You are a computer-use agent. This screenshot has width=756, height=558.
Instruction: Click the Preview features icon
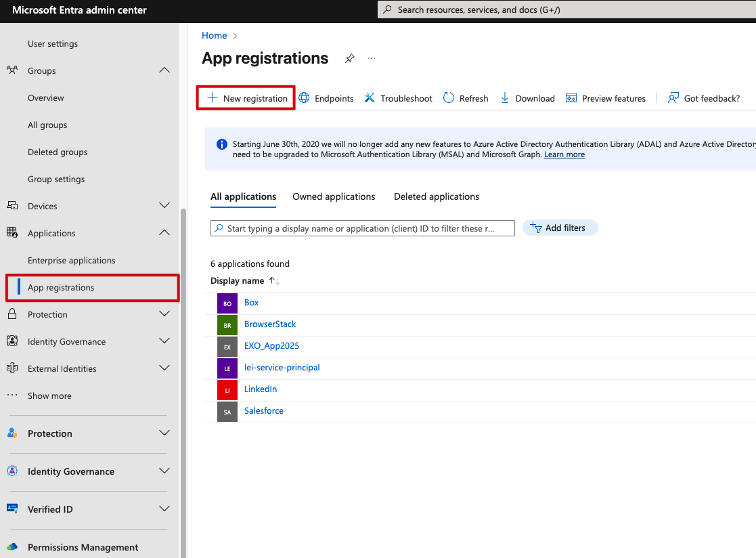pyautogui.click(x=571, y=98)
